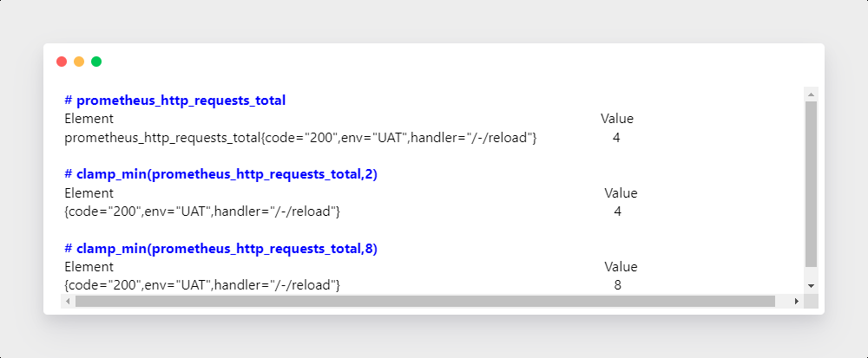Screen dimensions: 868x358
Task: Click the '# prometheus_http_requests_total' heading
Action: (175, 101)
